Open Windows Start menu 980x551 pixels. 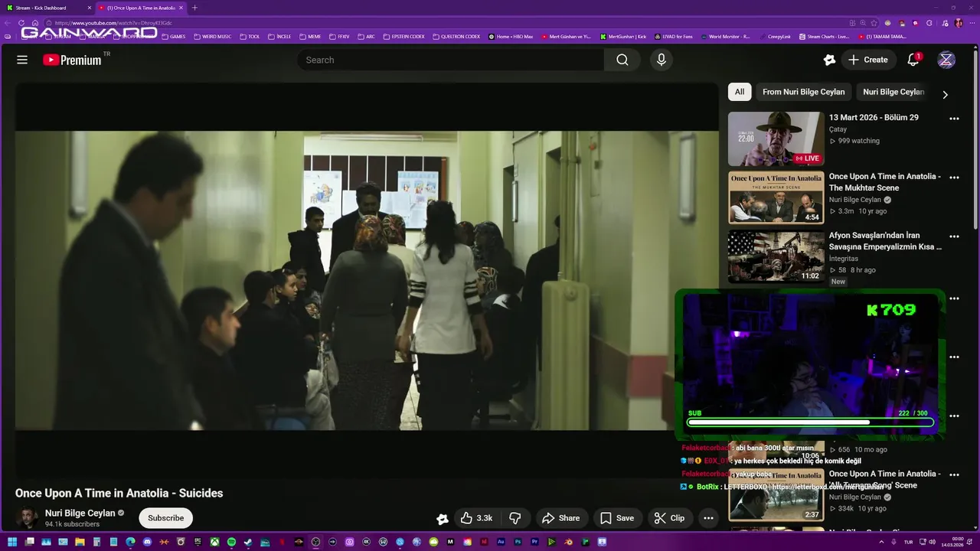pyautogui.click(x=12, y=543)
